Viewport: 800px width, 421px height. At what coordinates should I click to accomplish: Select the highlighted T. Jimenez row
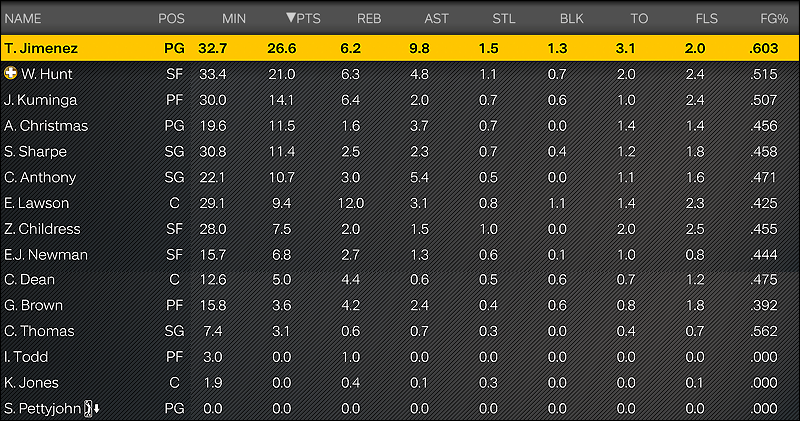pos(400,48)
